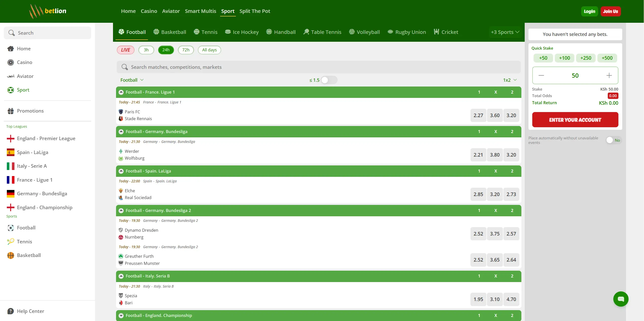Click the Cricket sport icon
Screen dimensions: 644x321
point(436,32)
